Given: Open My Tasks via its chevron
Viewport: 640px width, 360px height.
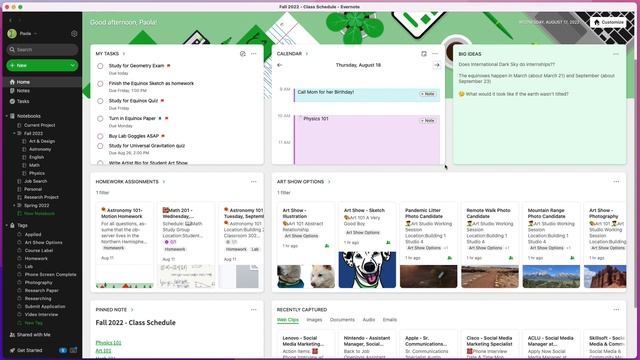Looking at the screenshot, I should coord(124,54).
